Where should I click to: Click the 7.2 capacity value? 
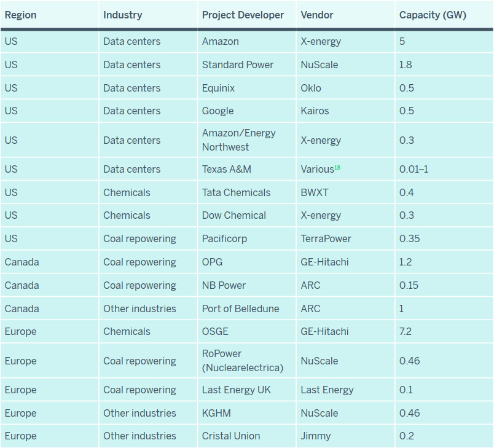click(406, 331)
